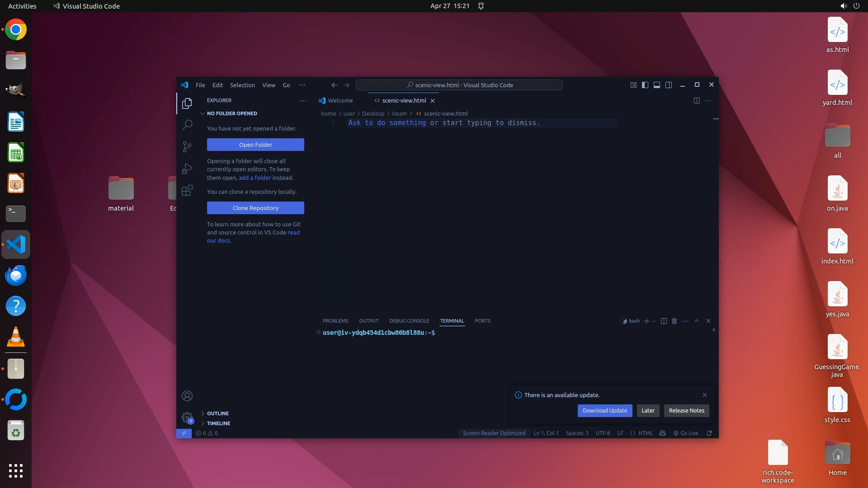
Task: Open the new terminal launch profile dropdown
Action: click(654, 321)
